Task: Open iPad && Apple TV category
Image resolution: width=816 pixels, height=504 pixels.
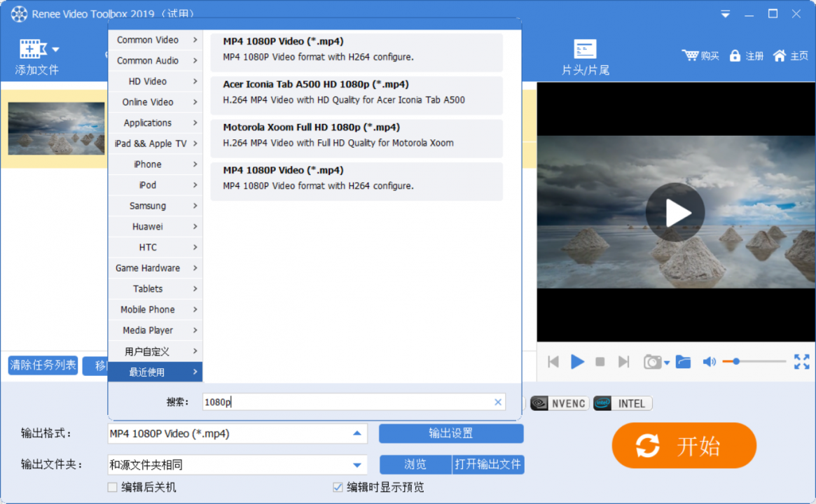Action: pyautogui.click(x=155, y=144)
